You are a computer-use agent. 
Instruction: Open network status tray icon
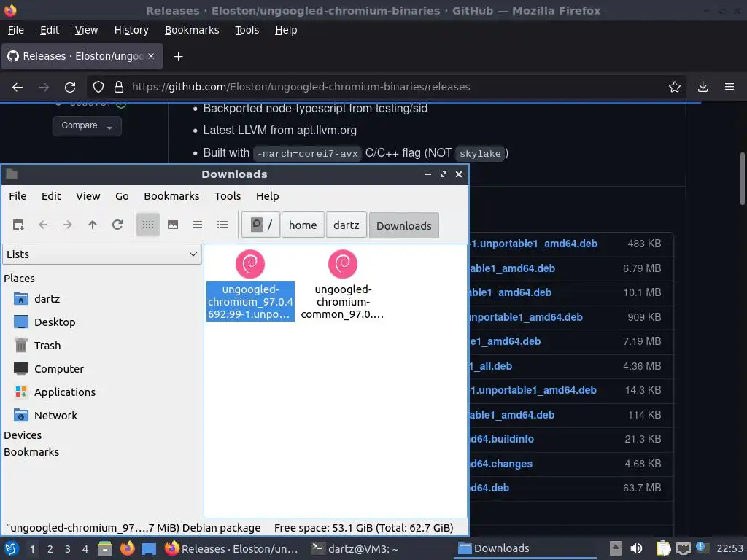tap(683, 548)
